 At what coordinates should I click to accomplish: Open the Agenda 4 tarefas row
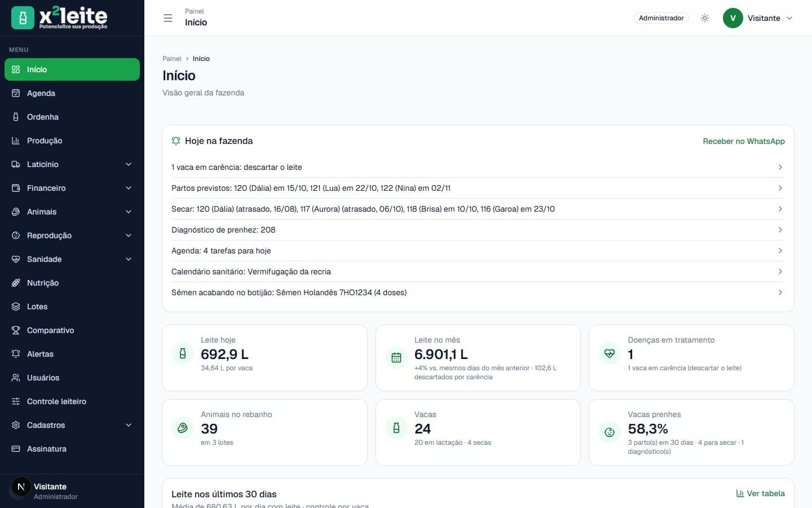[478, 251]
